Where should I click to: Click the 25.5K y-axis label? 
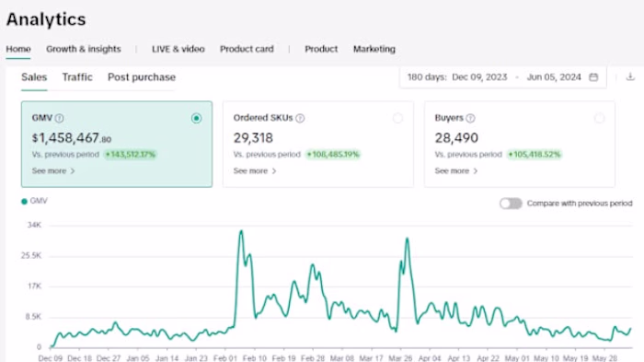(31, 255)
